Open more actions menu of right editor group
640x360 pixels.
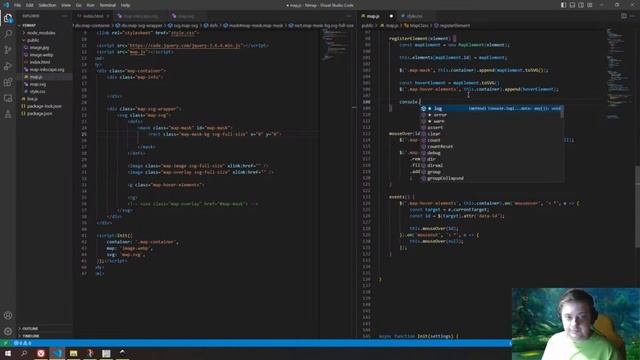[633, 16]
